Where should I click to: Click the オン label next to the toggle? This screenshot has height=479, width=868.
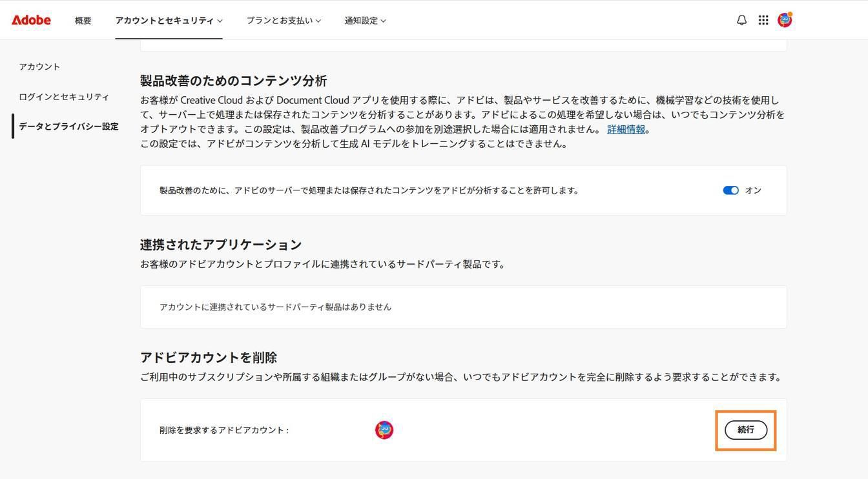click(x=753, y=189)
